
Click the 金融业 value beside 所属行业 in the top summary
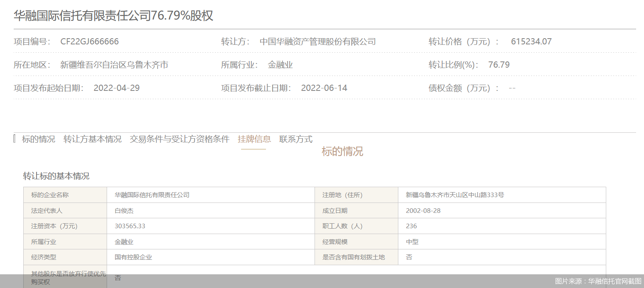tap(281, 65)
